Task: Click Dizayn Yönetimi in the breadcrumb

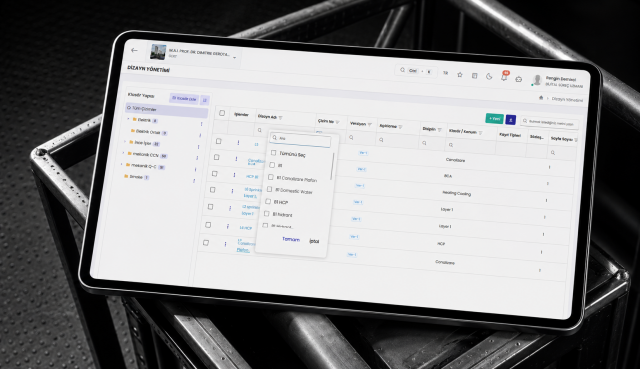Action: [x=567, y=99]
